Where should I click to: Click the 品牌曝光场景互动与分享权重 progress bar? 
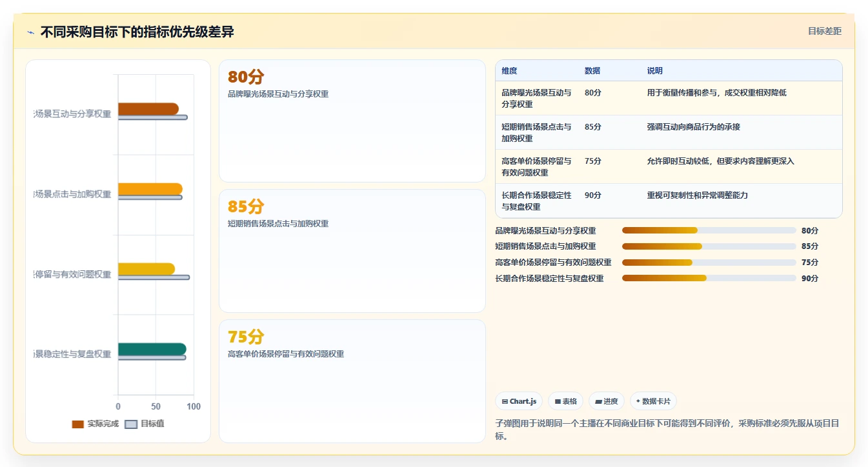[709, 230]
